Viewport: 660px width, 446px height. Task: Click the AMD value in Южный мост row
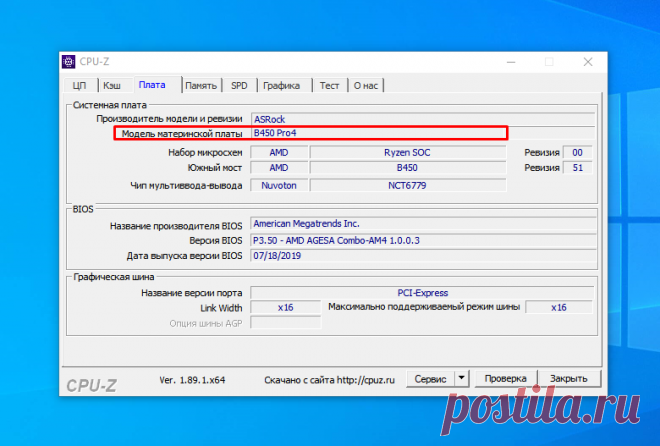tap(279, 168)
